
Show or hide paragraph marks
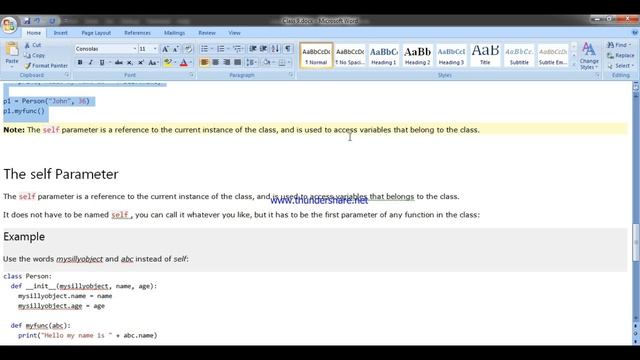point(288,49)
